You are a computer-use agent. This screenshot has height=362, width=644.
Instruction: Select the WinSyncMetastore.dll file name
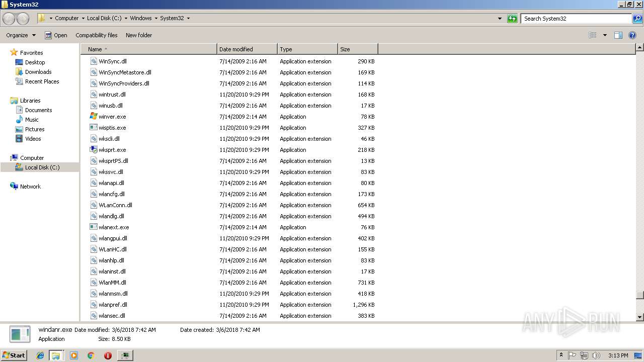tap(125, 72)
